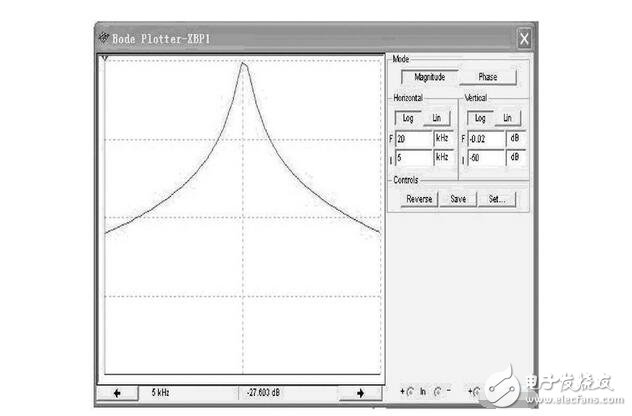Screen dimensions: 632x416
Task: Set horizontal axis to Log
Action: (408, 117)
